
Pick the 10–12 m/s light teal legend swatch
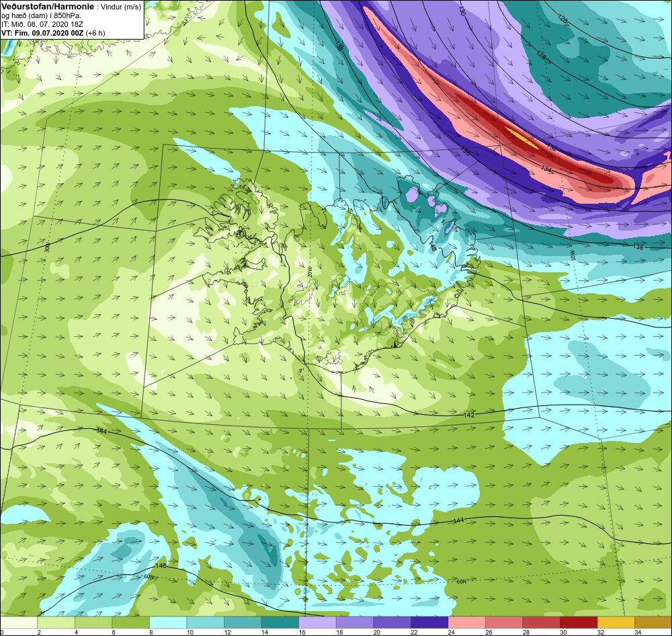pos(205,622)
